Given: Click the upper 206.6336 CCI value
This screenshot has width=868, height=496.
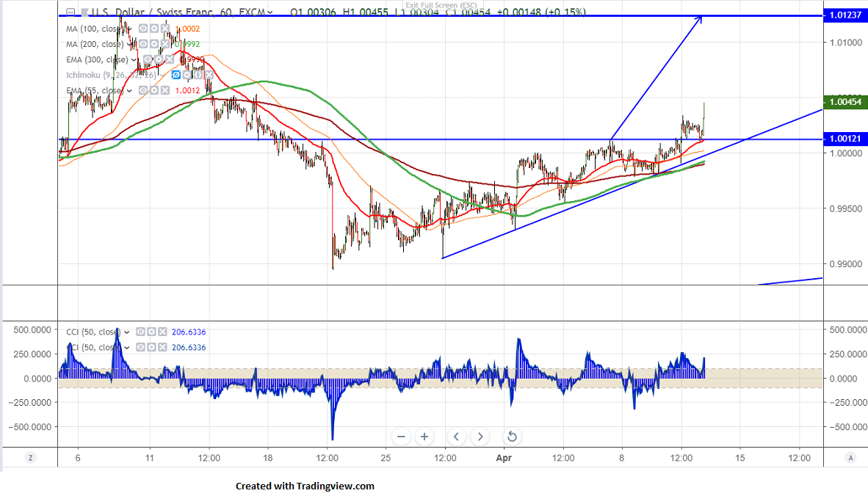Looking at the screenshot, I should click(x=189, y=332).
